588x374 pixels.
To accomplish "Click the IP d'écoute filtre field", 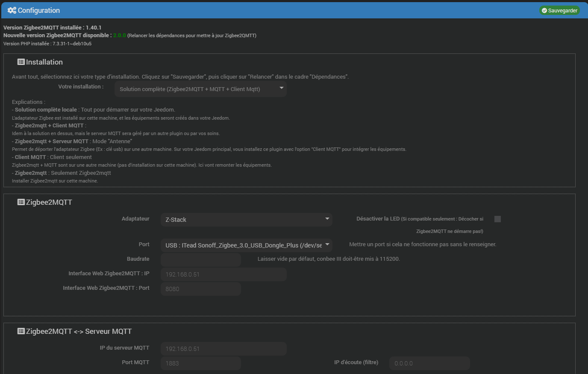I will (x=429, y=363).
